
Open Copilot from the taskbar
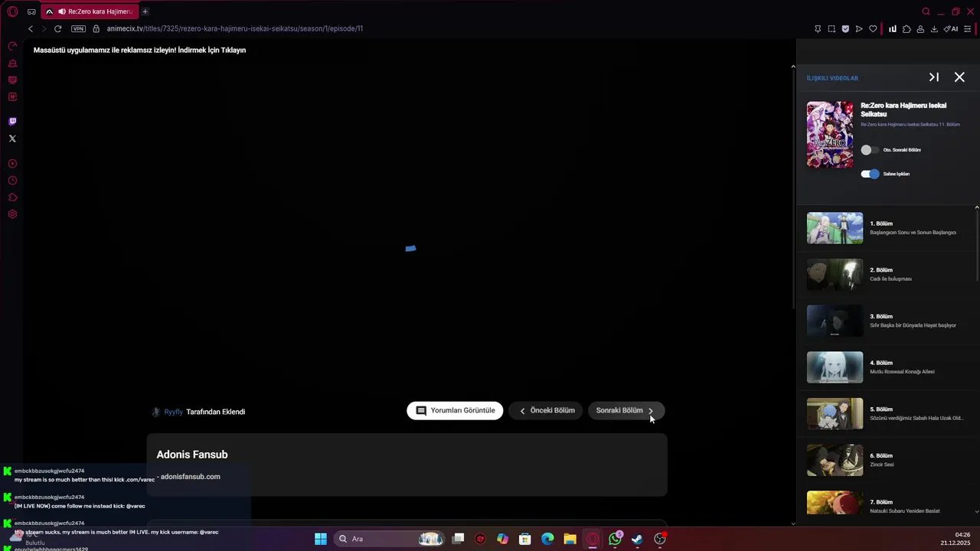(x=502, y=539)
